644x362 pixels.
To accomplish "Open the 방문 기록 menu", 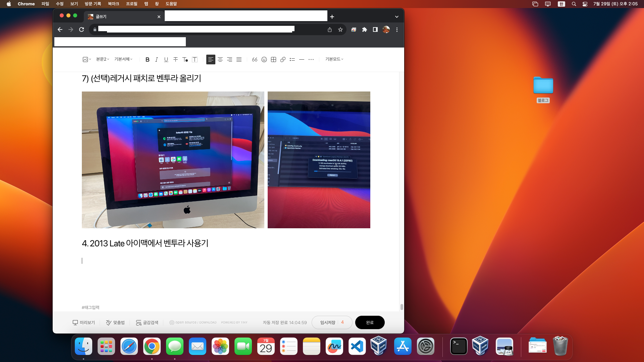I will coord(93,4).
